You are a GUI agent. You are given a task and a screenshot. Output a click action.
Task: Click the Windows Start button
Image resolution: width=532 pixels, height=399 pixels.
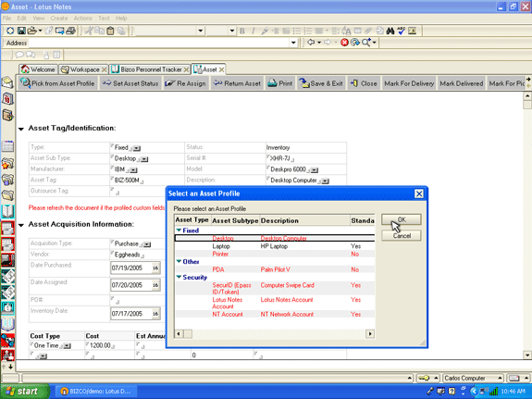click(x=25, y=392)
